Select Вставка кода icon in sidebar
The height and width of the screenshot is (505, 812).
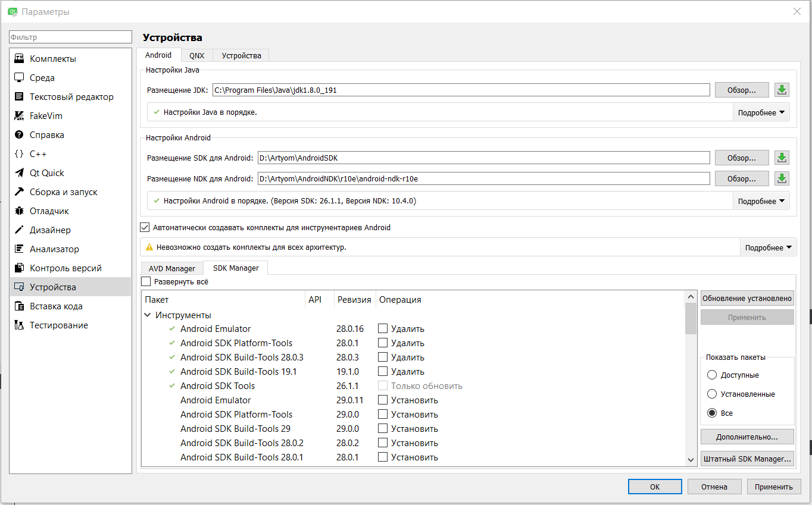click(x=19, y=306)
